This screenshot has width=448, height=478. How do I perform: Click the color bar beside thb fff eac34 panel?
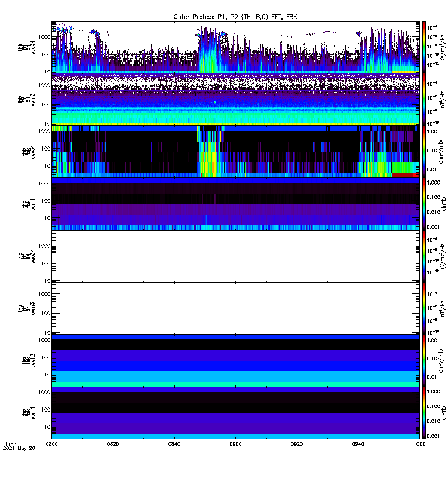click(x=424, y=47)
